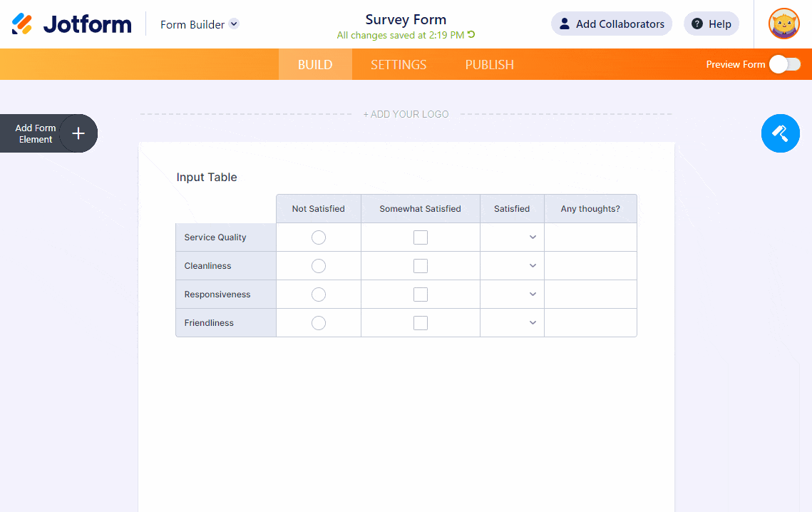Switch to the SETTINGS tab

click(x=399, y=65)
